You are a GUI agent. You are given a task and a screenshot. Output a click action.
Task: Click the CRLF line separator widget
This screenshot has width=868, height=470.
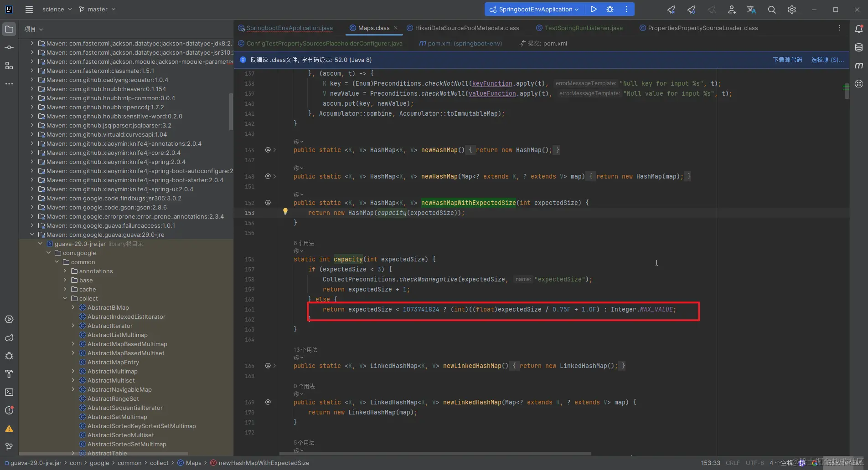tap(733, 463)
